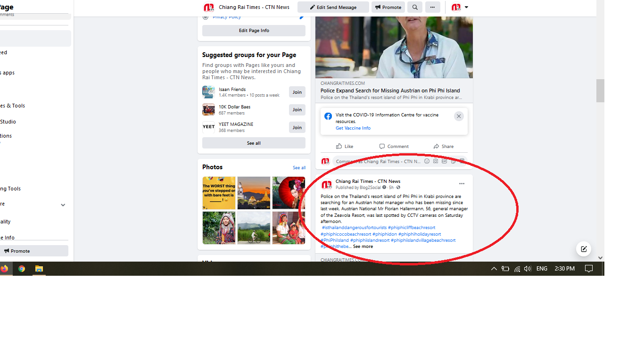Viewport: 644px width, 362px height.
Task: Click the Edit Page Info button
Action: (254, 31)
